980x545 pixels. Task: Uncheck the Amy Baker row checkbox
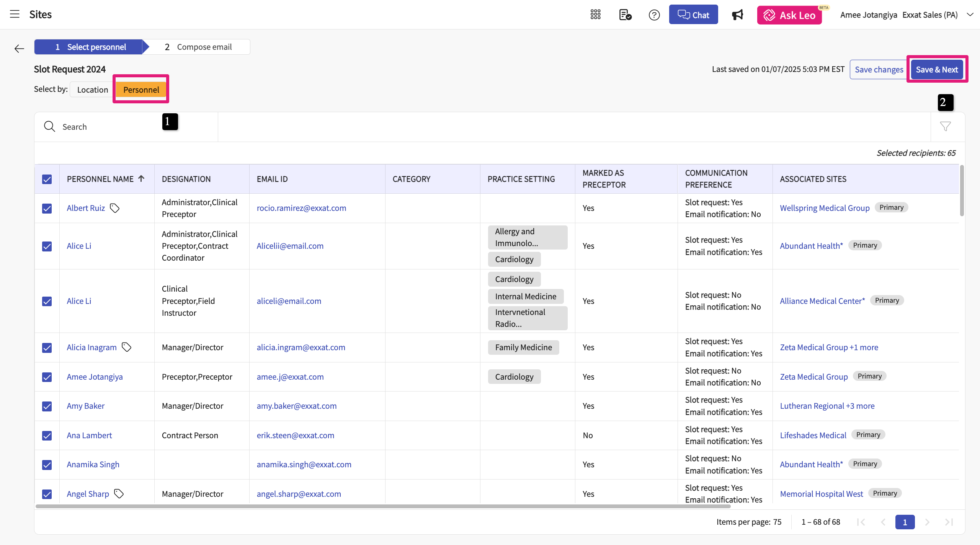pos(47,406)
